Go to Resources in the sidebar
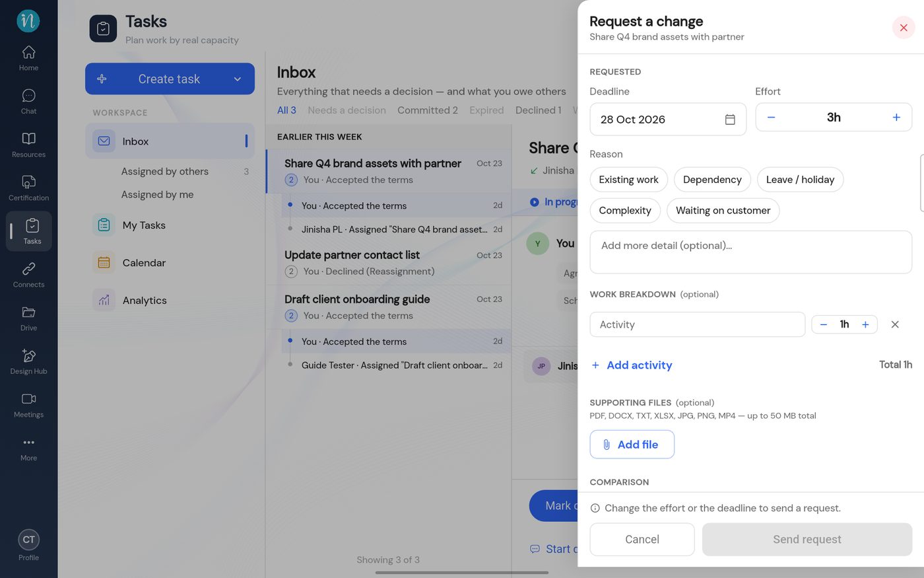The width and height of the screenshot is (924, 578). [x=28, y=145]
